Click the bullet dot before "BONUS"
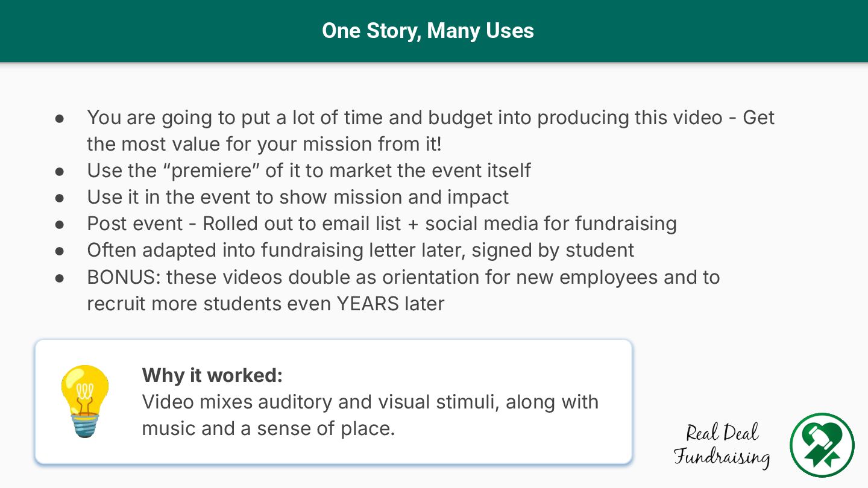The height and width of the screenshot is (488, 868). click(x=60, y=278)
